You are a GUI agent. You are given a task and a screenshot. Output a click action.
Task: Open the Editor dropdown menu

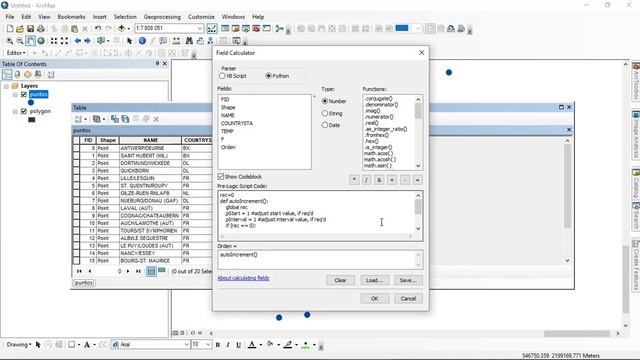point(16,53)
